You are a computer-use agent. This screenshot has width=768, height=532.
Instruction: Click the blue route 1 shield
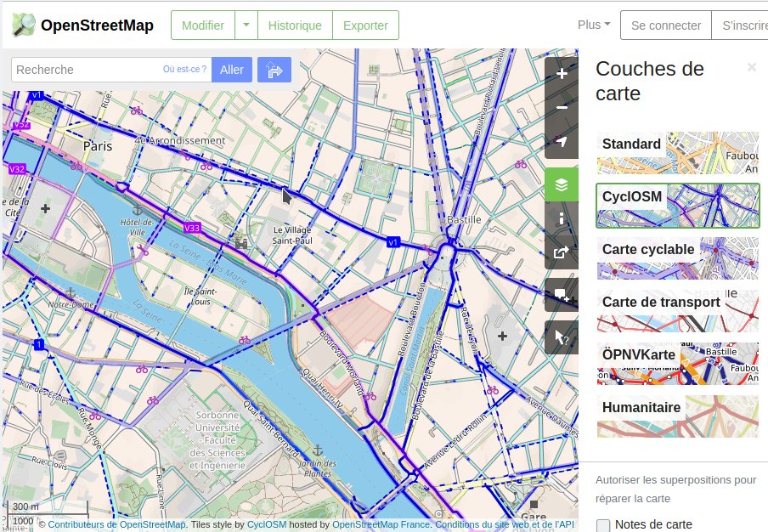(39, 344)
